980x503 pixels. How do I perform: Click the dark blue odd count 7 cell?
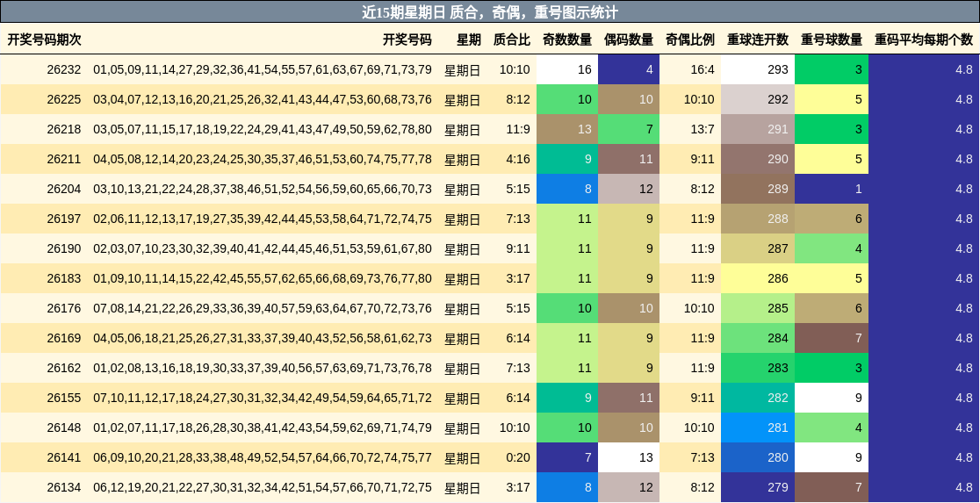567,457
